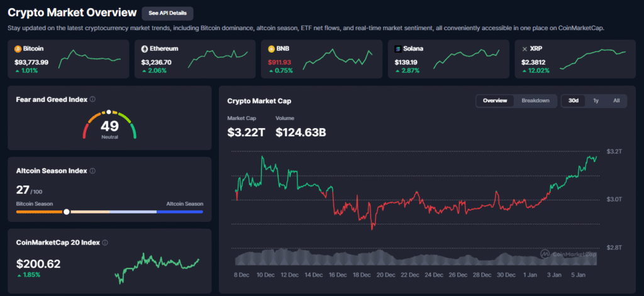Click the Altcoin Season Index slider handle
Screen dimensions: 644x296
[x=67, y=212]
